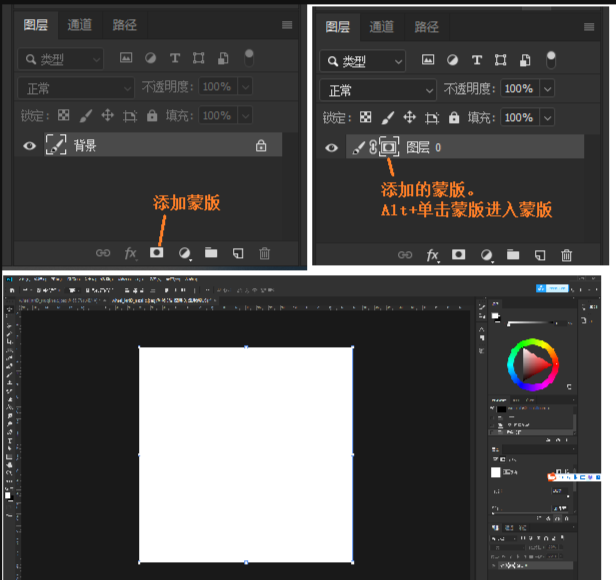Create adjustment layer icon in 背景 layer panel
Screen dimensions: 616x580
tap(185, 253)
